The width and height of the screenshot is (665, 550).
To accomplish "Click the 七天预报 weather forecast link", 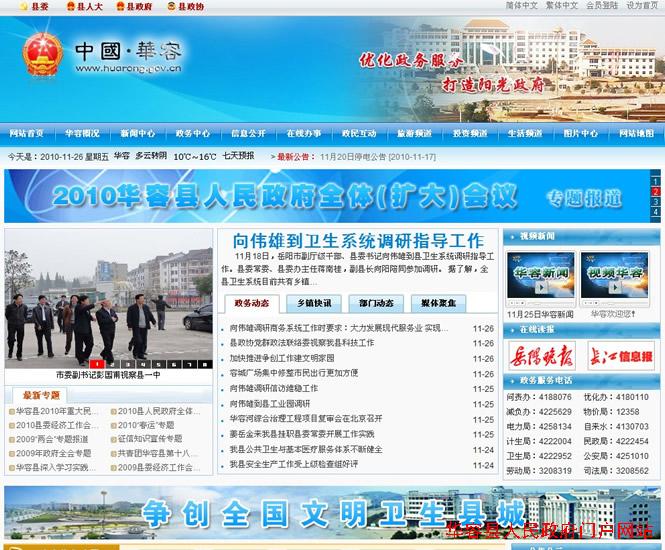I will tap(238, 156).
